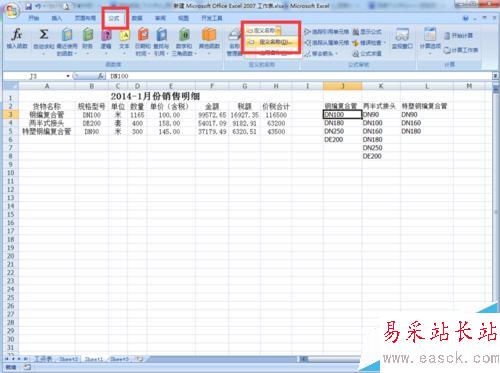Select cell K8 containing DE200
The width and height of the screenshot is (500, 373).
pos(381,156)
